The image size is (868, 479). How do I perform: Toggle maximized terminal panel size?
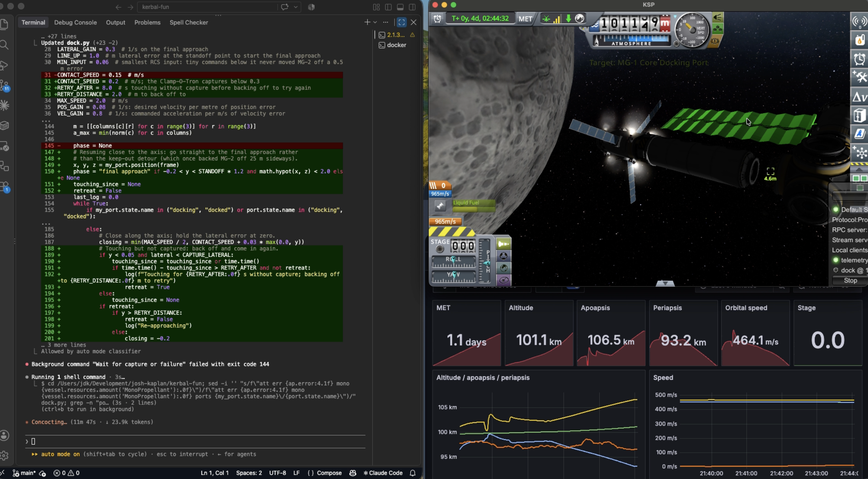(401, 22)
